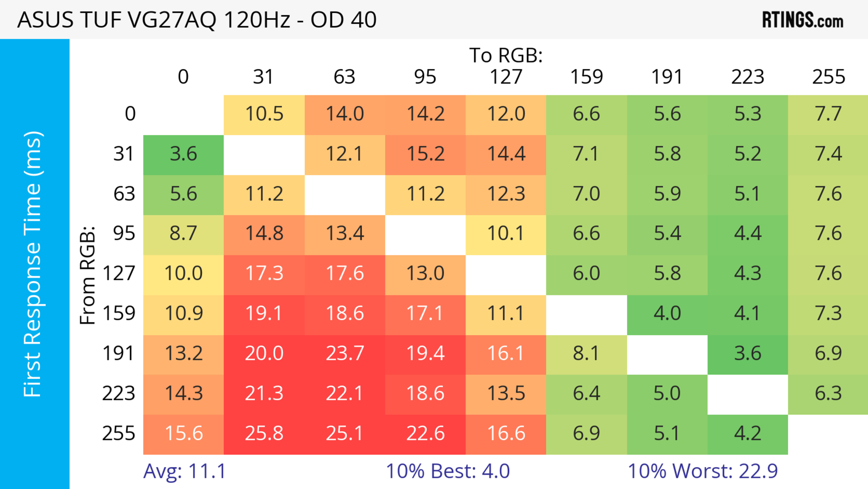Click the 159 column header
The height and width of the screenshot is (489, 868).
pos(586,77)
